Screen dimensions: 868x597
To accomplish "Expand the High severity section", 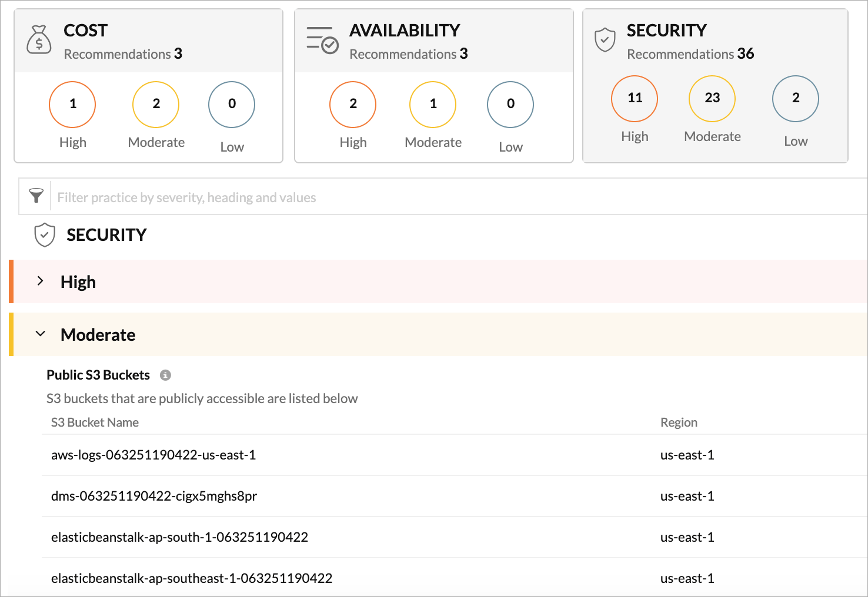I will coord(41,281).
